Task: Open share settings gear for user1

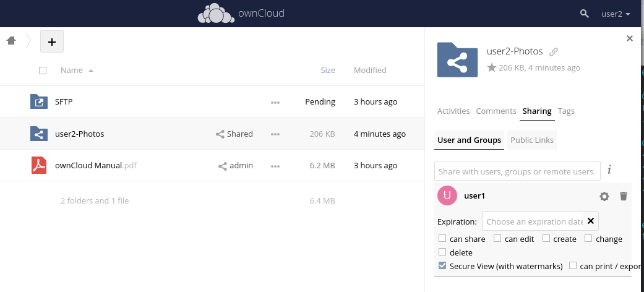Action: 604,196
